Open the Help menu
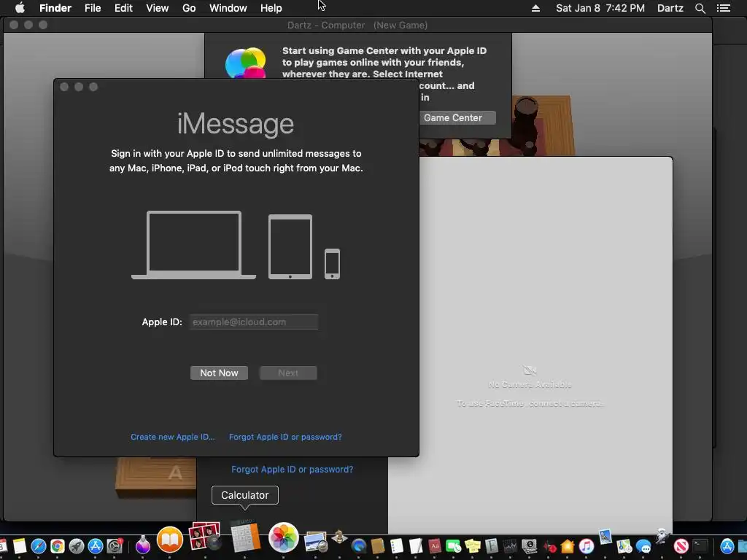This screenshot has height=560, width=747. point(271,8)
